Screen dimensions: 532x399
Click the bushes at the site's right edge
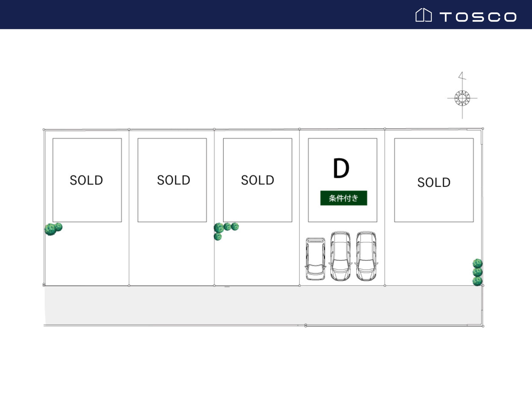(477, 272)
